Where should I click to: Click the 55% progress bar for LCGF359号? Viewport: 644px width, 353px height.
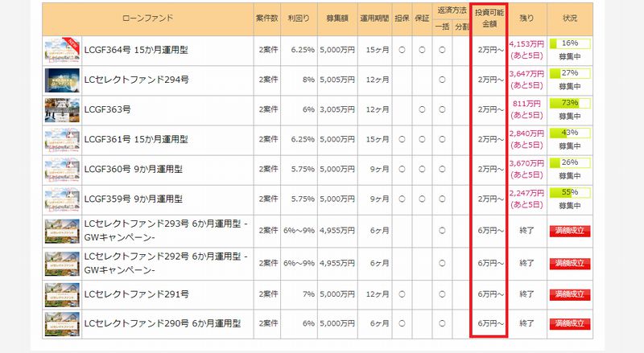(570, 192)
